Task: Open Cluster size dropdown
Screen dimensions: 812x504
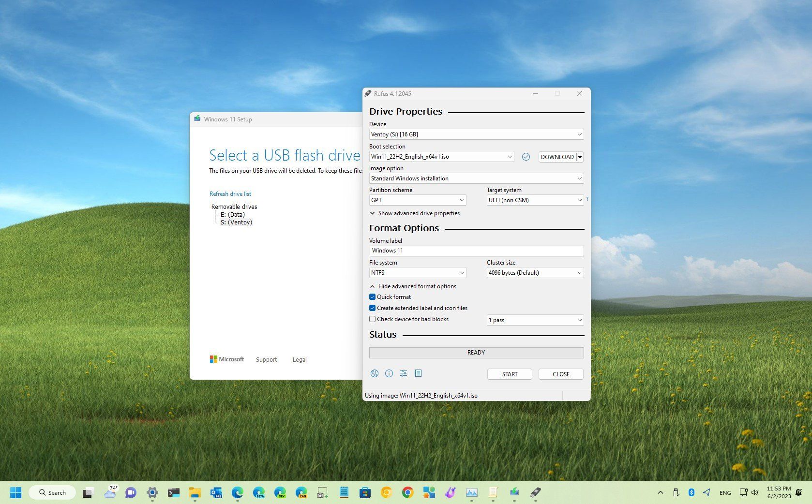Action: pyautogui.click(x=535, y=273)
